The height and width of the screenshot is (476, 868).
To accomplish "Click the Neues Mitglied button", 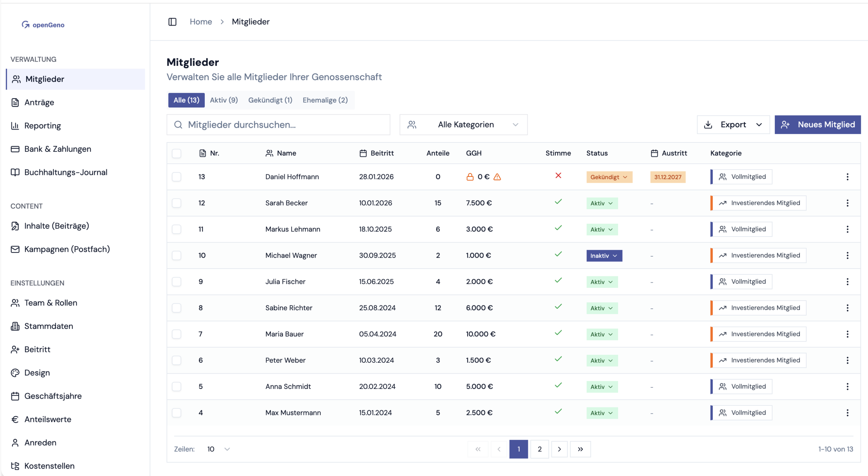I will 817,125.
